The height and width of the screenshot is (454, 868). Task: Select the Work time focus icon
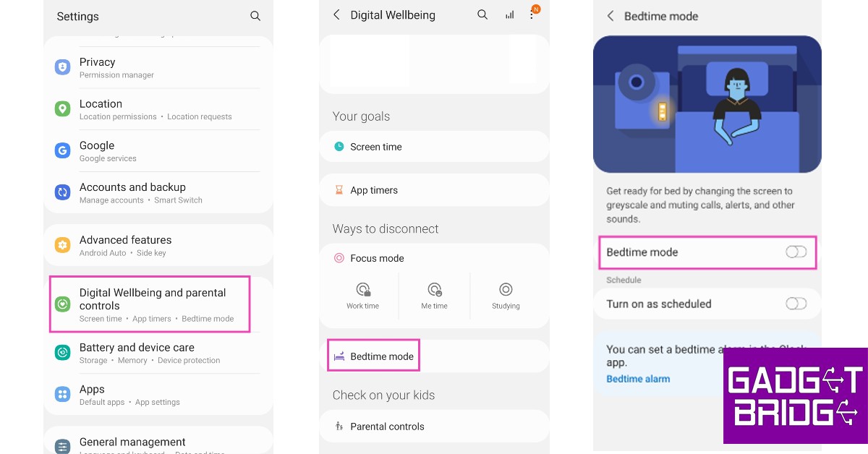[362, 288]
